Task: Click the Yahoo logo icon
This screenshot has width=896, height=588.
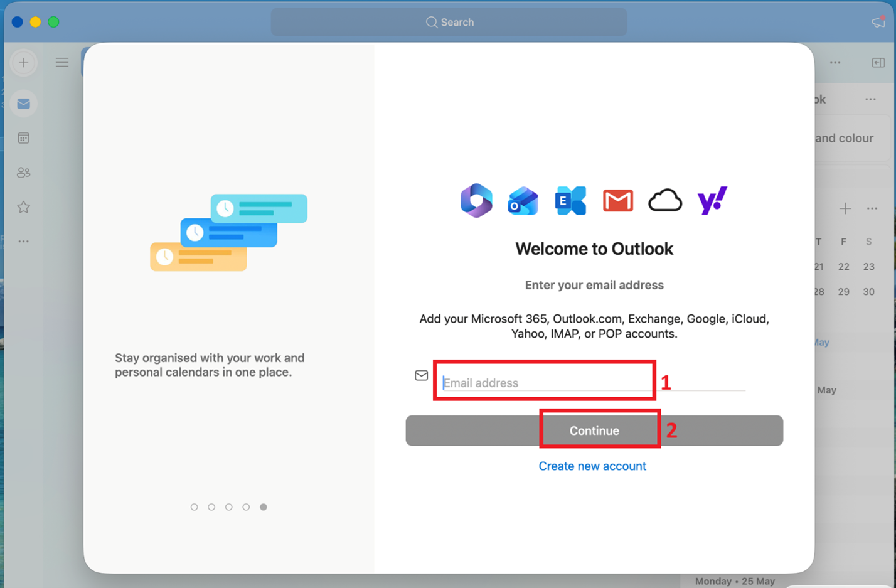Action: (x=712, y=201)
